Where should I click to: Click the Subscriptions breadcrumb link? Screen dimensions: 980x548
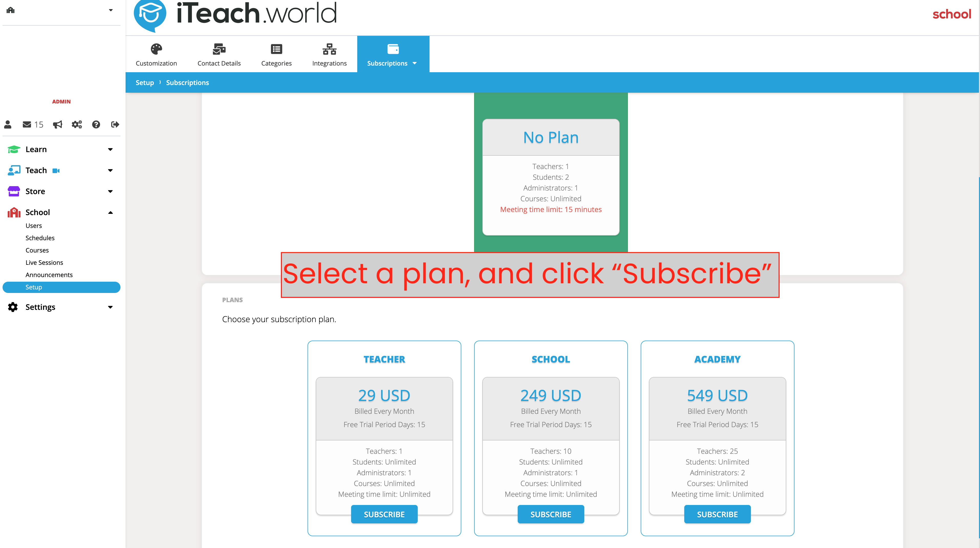(188, 82)
